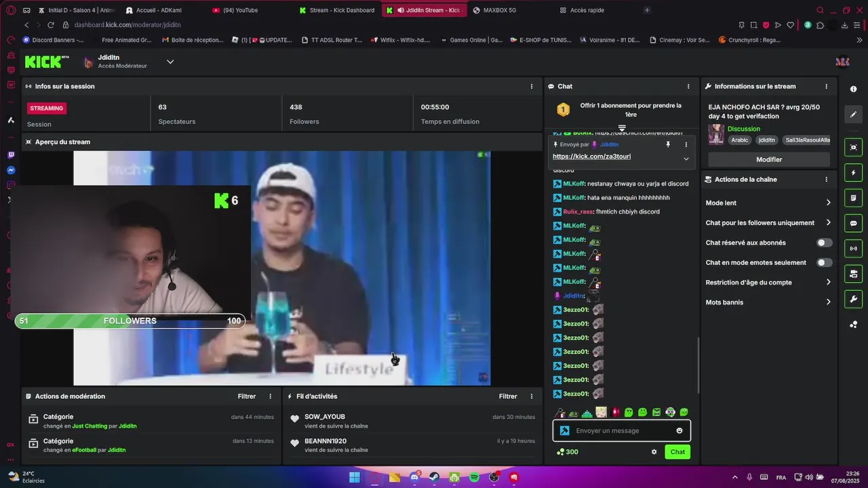Screen dimensions: 868x488
Task: Open the emoji picker in message box
Action: (x=679, y=430)
